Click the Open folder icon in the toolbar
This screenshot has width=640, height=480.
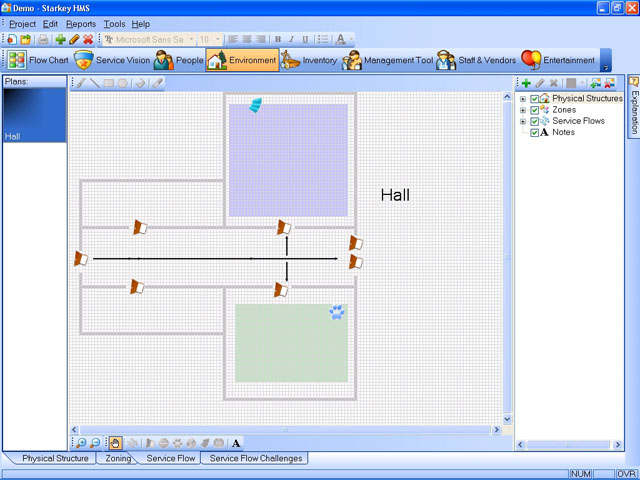[26, 39]
